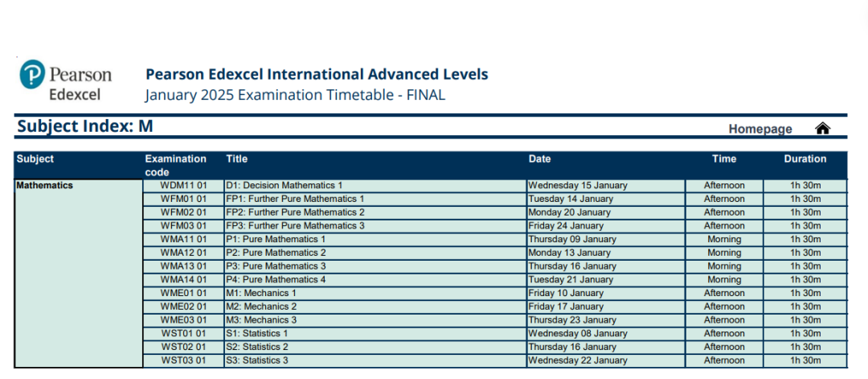Select exam code WMA14 01
868x379 pixels.
coord(183,279)
